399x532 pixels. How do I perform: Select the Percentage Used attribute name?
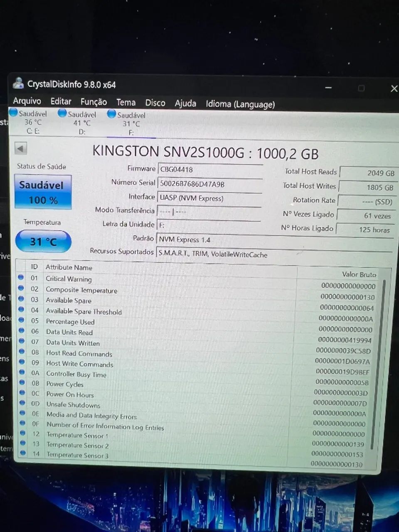click(70, 322)
